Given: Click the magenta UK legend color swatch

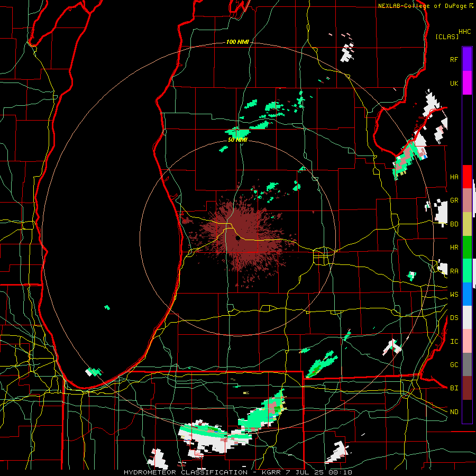Looking at the screenshot, I should [x=467, y=83].
